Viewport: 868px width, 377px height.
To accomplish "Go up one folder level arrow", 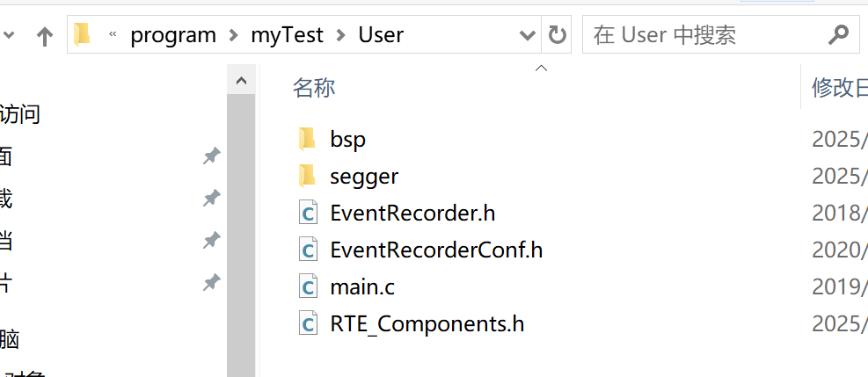I will coord(44,36).
